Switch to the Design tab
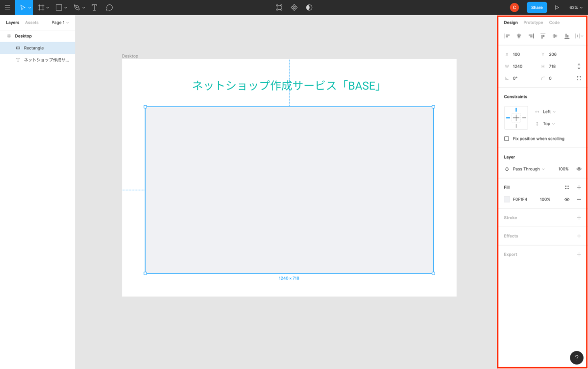Screen dimensions: 588x369 coord(511,23)
